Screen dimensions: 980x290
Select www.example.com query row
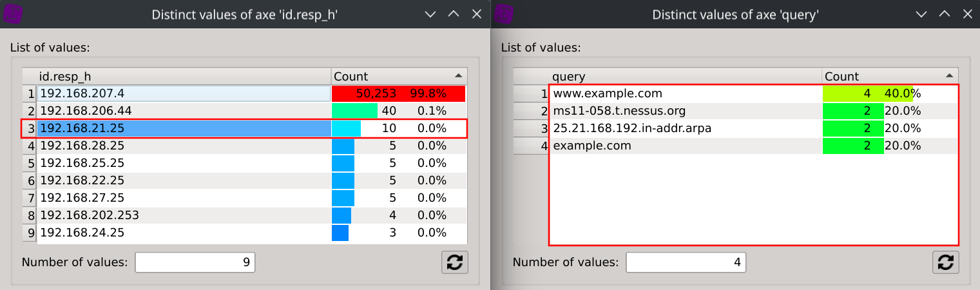(x=686, y=93)
